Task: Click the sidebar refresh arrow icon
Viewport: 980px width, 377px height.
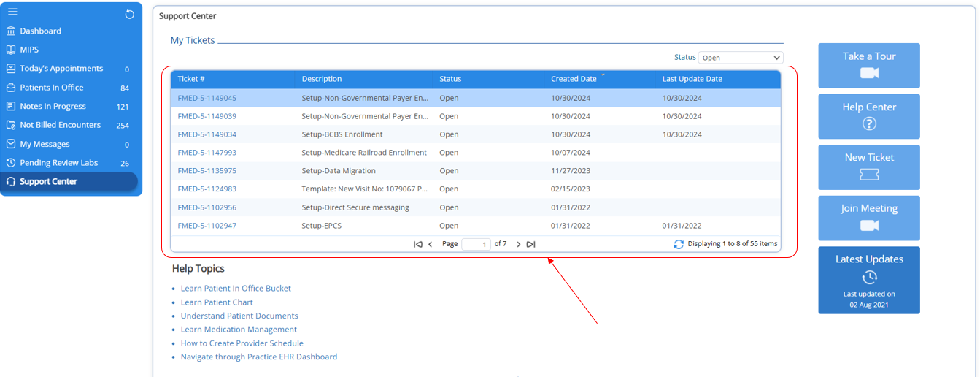Action: [x=130, y=14]
